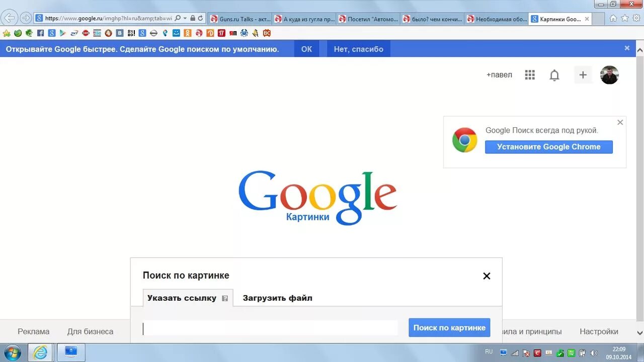
Task: Open Настройки in the footer
Action: coord(599,331)
